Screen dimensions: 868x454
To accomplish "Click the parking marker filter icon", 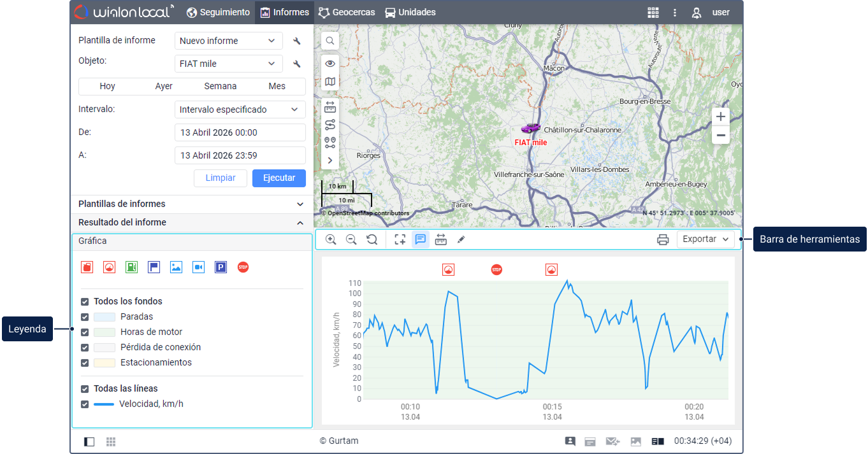I will pyautogui.click(x=221, y=267).
